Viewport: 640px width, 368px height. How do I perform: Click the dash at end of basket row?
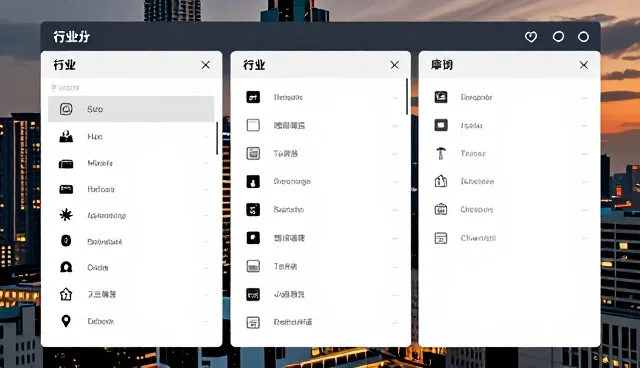pyautogui.click(x=584, y=210)
